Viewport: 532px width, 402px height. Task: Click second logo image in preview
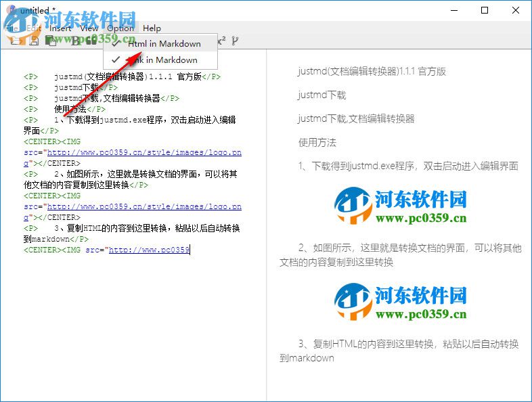pos(401,302)
